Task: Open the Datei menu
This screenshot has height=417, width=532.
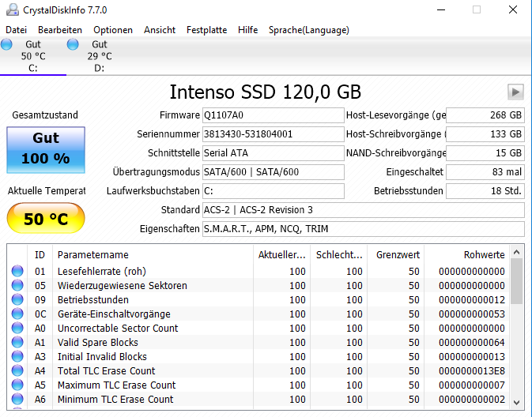Action: (x=16, y=30)
